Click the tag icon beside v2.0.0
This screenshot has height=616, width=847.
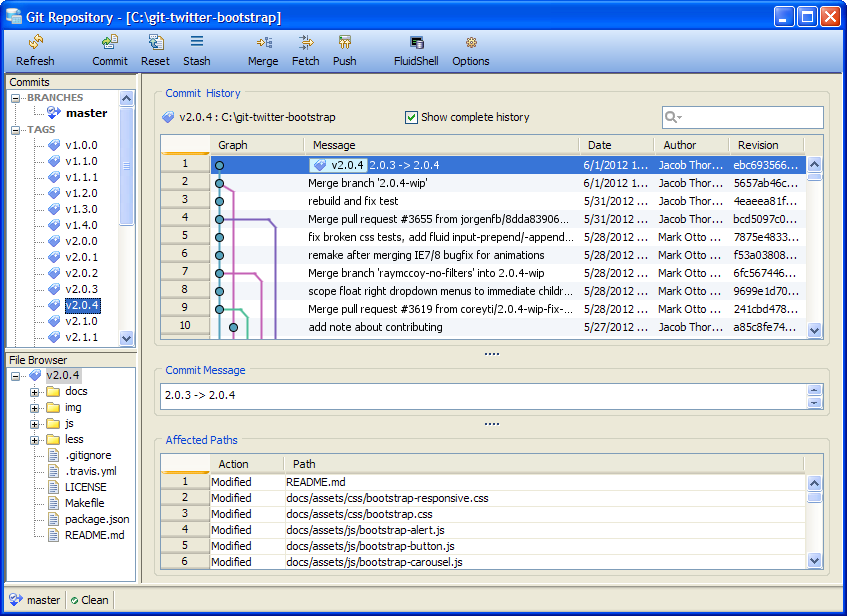click(x=54, y=241)
